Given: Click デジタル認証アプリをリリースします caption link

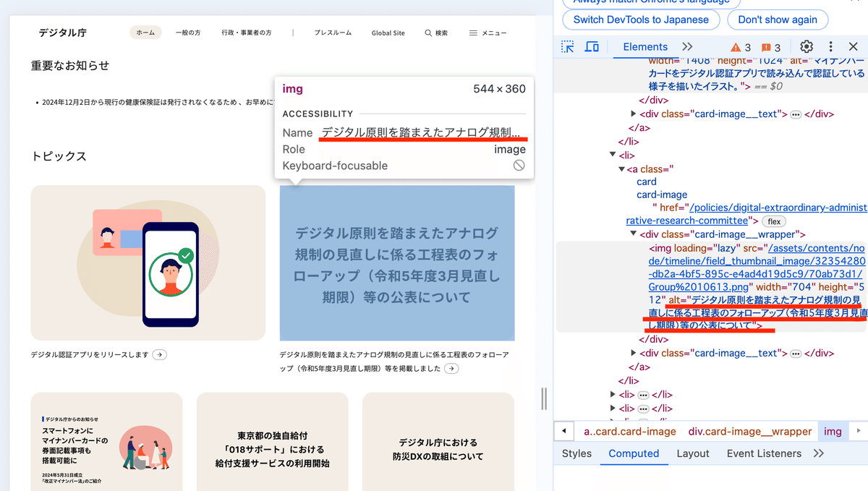Looking at the screenshot, I should [x=90, y=354].
